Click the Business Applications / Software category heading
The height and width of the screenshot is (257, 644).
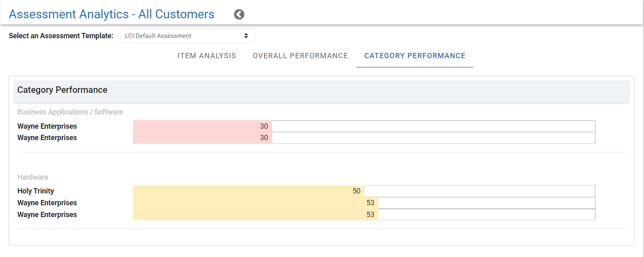pos(70,112)
